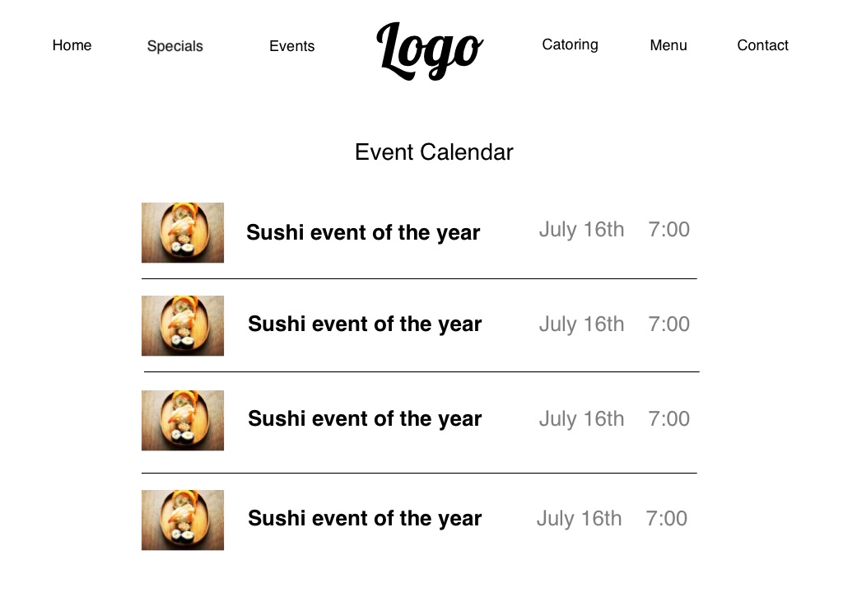Click the Event Calendar heading

pos(434,152)
